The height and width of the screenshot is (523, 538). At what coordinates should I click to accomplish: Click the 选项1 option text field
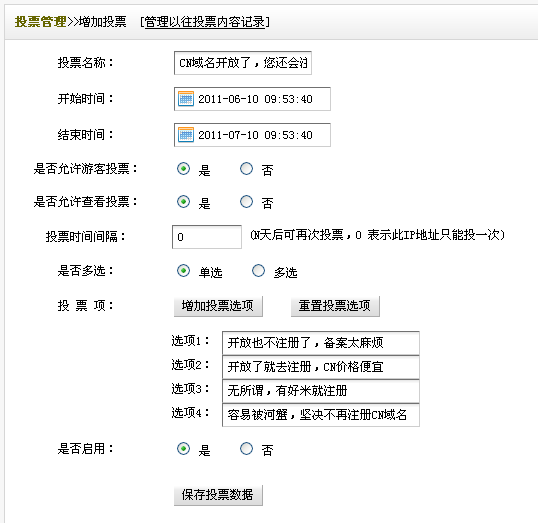(x=321, y=343)
